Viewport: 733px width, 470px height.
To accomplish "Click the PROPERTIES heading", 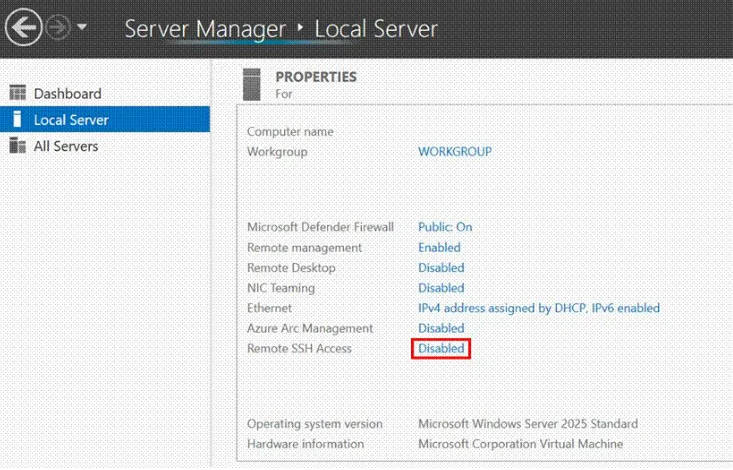I will coord(316,77).
